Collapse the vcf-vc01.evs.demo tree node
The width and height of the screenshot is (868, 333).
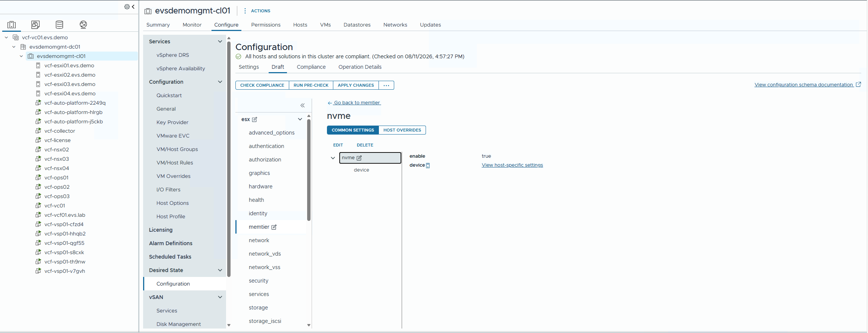tap(6, 37)
